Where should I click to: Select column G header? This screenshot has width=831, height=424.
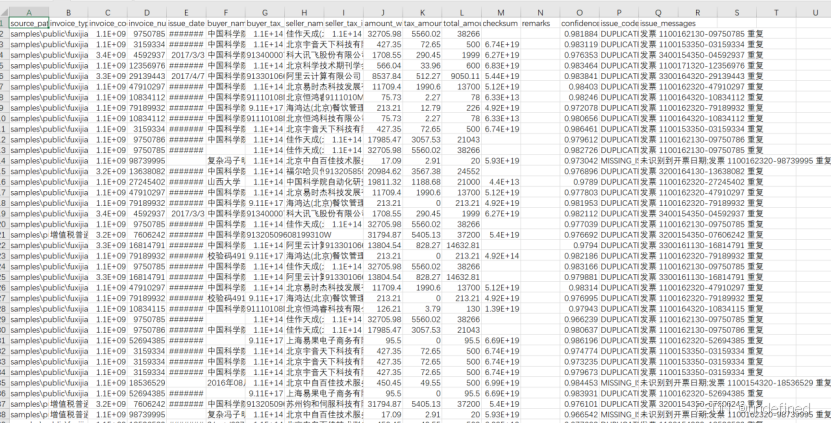click(x=265, y=13)
